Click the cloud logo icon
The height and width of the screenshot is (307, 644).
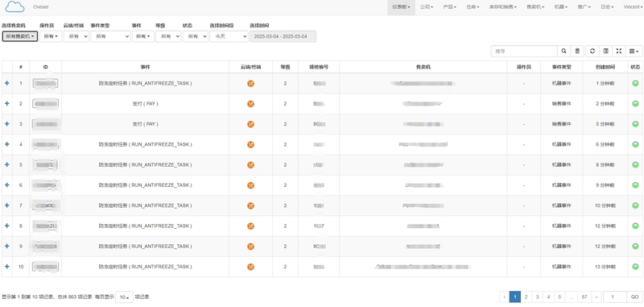[x=14, y=6]
